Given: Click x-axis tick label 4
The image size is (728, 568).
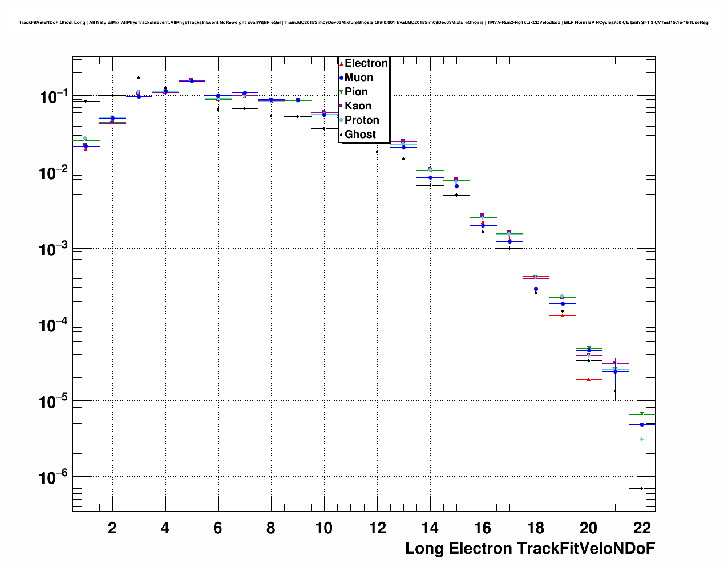Looking at the screenshot, I should (165, 528).
